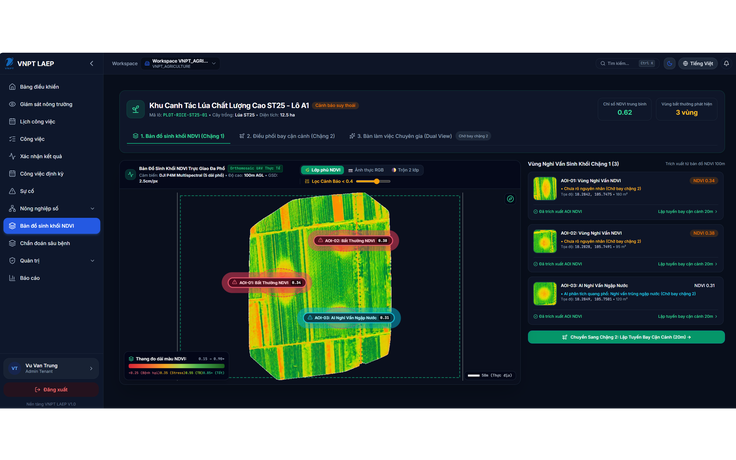Switch to Ảnh thực RGB layer
736x460 pixels.
(366, 170)
